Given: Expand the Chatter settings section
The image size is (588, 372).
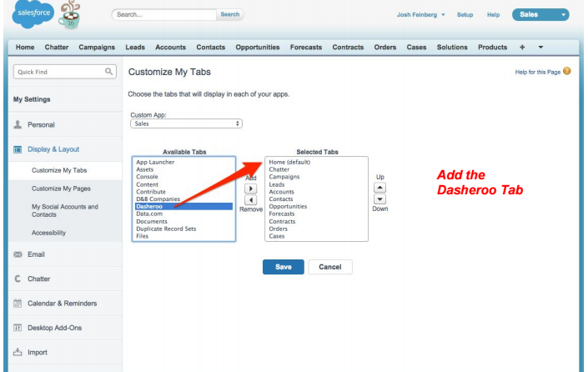Looking at the screenshot, I should tap(39, 279).
